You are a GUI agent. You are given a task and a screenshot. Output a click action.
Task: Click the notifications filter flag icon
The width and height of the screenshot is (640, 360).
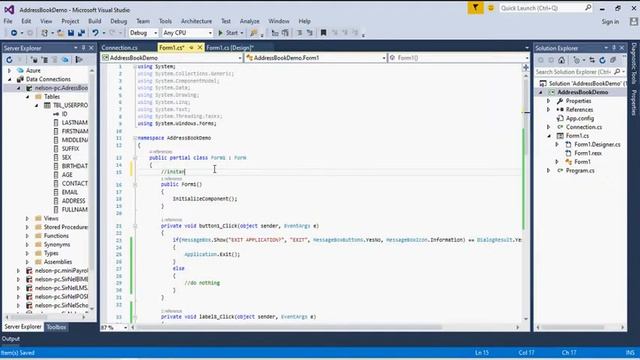click(476, 8)
